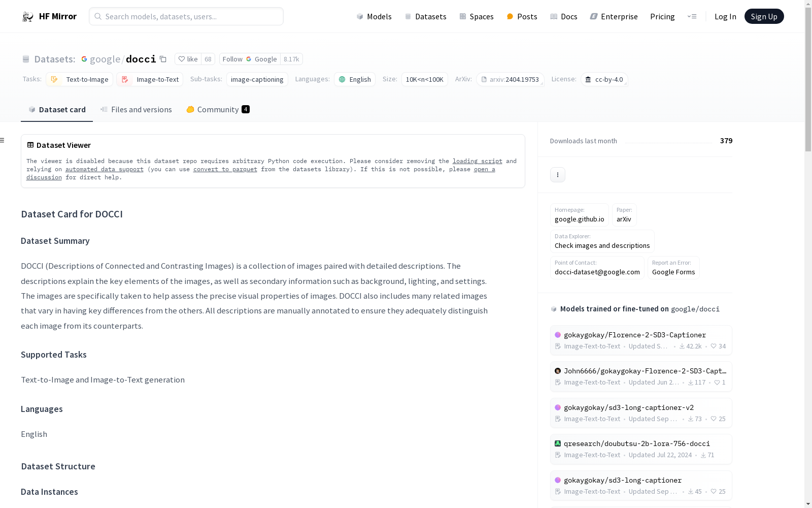Click the Sign Up button

tap(764, 16)
